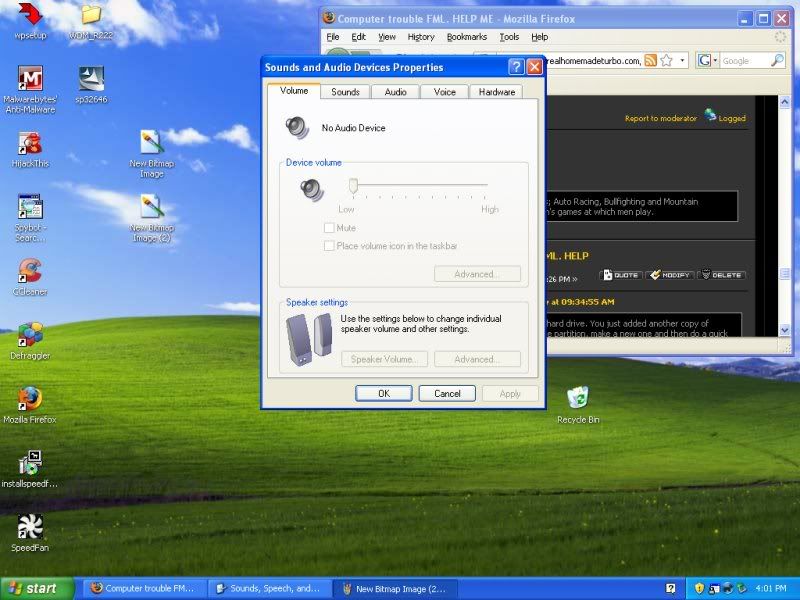Select the WDM_R222 folder on the desktop
Viewport: 800px width, 600px height.
[90, 20]
